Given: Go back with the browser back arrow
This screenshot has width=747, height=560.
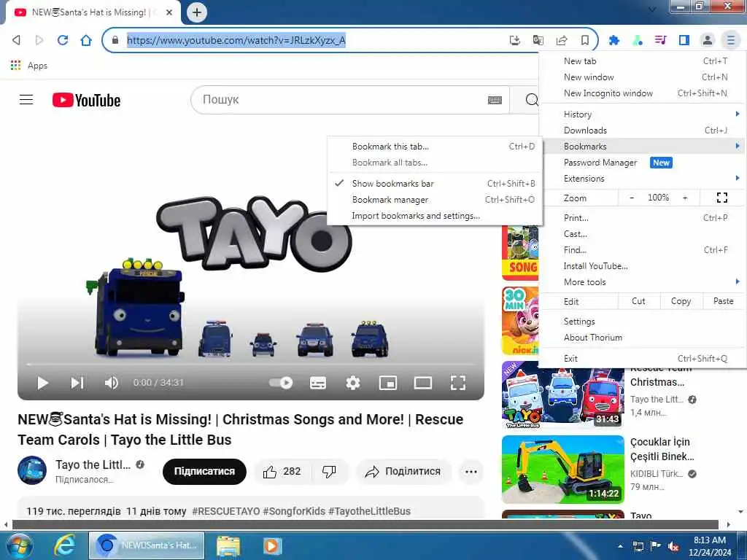Looking at the screenshot, I should click(16, 40).
